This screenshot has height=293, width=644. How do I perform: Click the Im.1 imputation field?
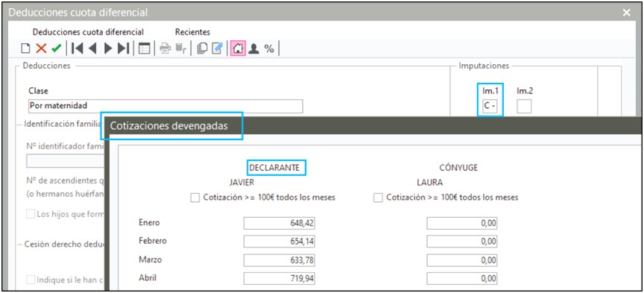click(490, 106)
